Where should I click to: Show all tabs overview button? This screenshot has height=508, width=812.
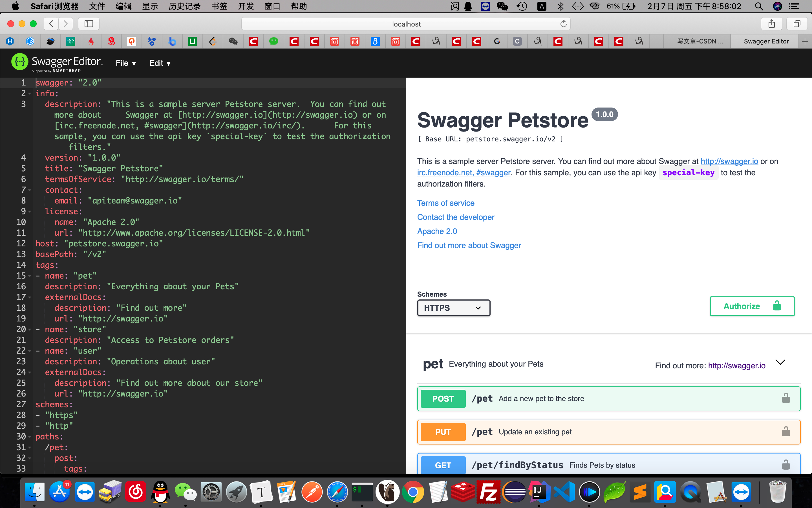(797, 23)
